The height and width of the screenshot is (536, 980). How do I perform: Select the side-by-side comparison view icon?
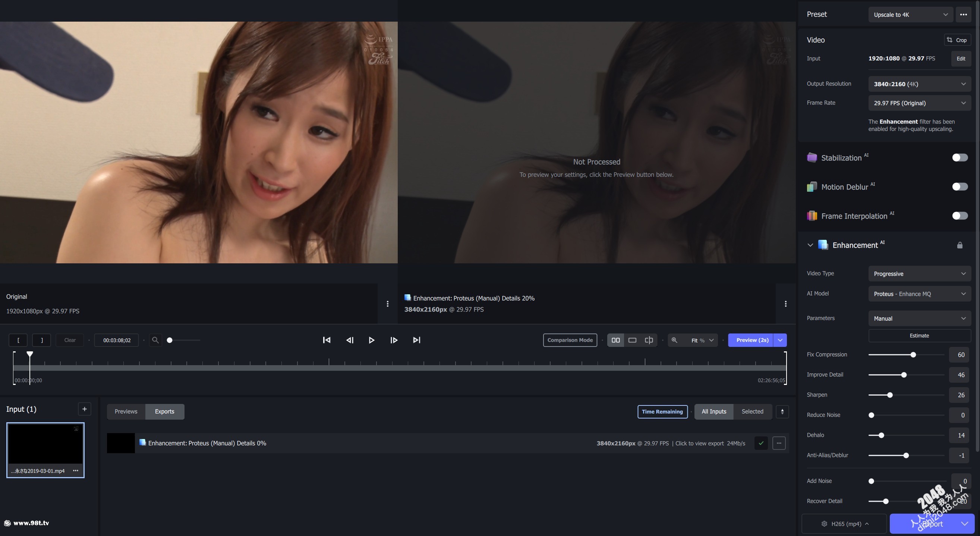pos(615,340)
